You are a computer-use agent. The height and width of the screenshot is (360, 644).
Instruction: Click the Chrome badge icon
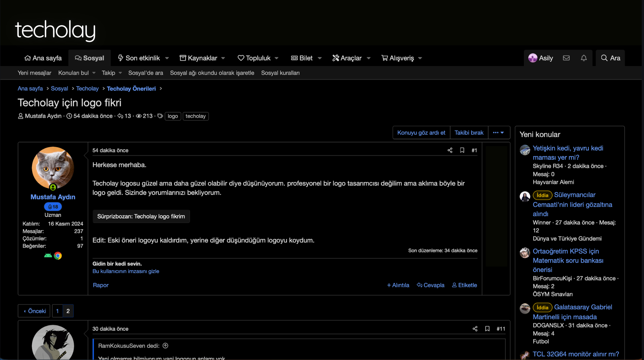pos(58,256)
